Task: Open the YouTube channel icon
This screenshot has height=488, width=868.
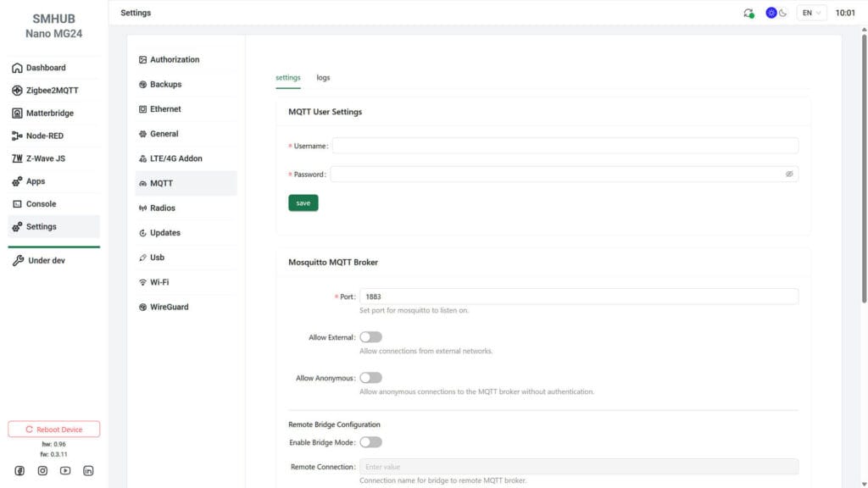Action: pyautogui.click(x=64, y=470)
